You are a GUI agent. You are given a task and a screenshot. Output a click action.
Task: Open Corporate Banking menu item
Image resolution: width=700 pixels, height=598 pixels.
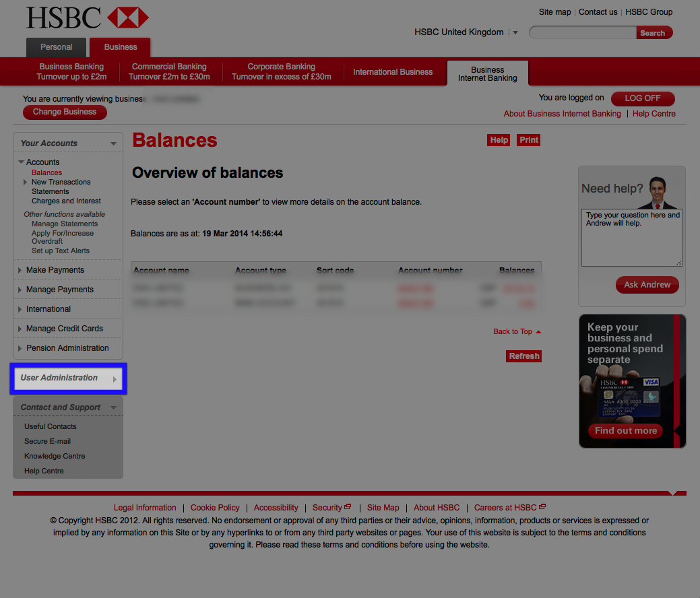point(281,71)
